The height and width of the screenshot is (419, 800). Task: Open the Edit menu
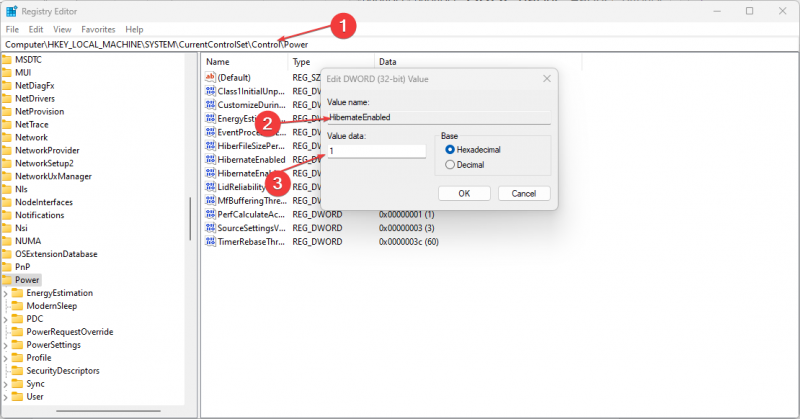[x=36, y=30]
